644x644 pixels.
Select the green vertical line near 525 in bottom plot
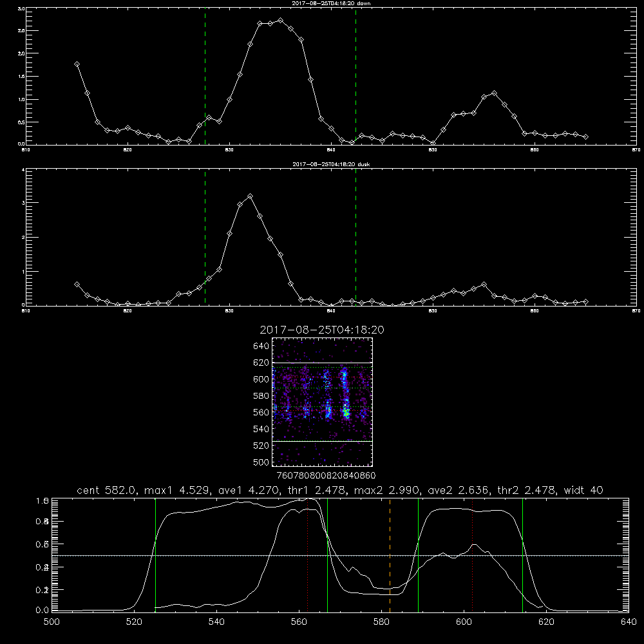(155, 555)
